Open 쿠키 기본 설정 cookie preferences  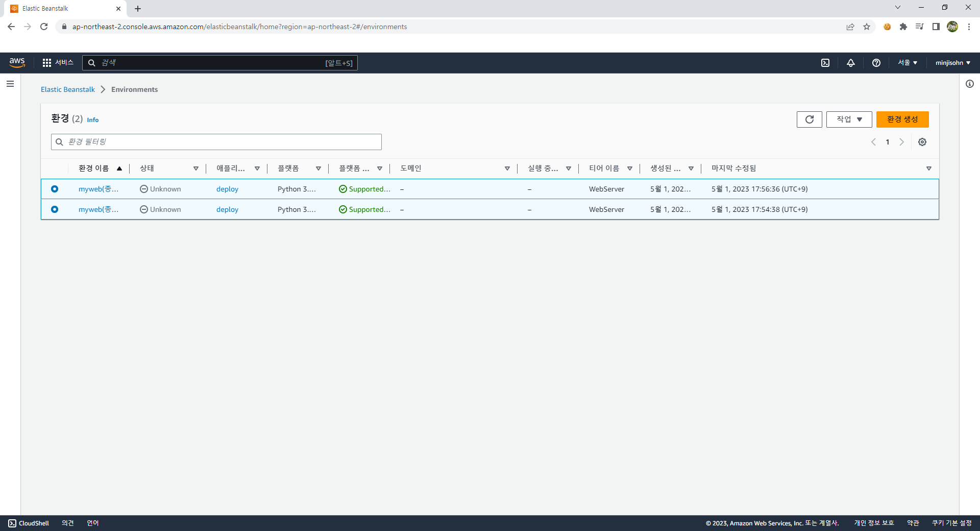[952, 523]
